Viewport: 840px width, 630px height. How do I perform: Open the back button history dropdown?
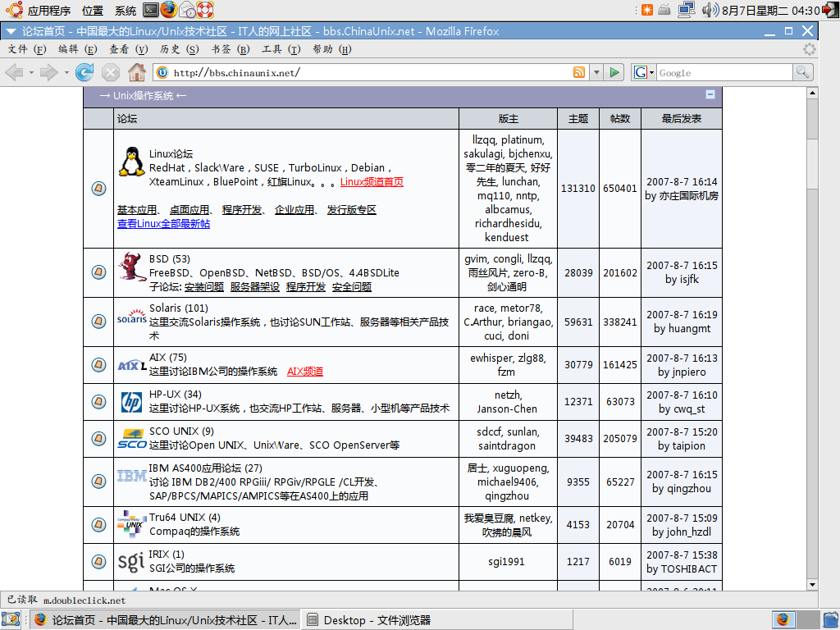pos(32,72)
